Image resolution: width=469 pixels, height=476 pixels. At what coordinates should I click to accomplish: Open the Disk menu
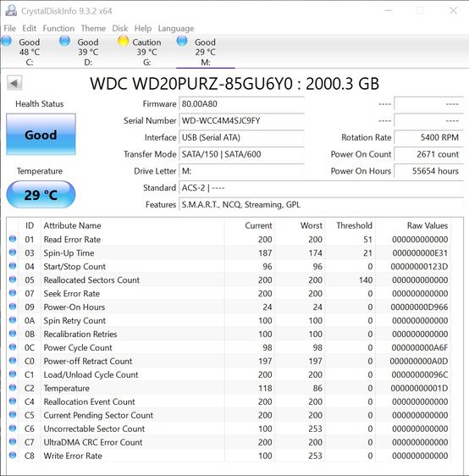tap(120, 28)
